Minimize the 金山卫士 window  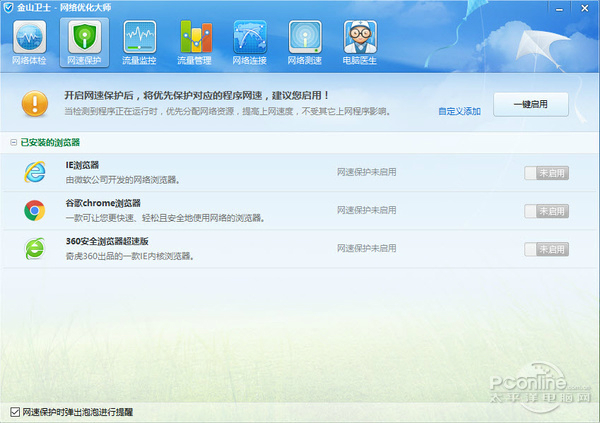pyautogui.click(x=559, y=8)
